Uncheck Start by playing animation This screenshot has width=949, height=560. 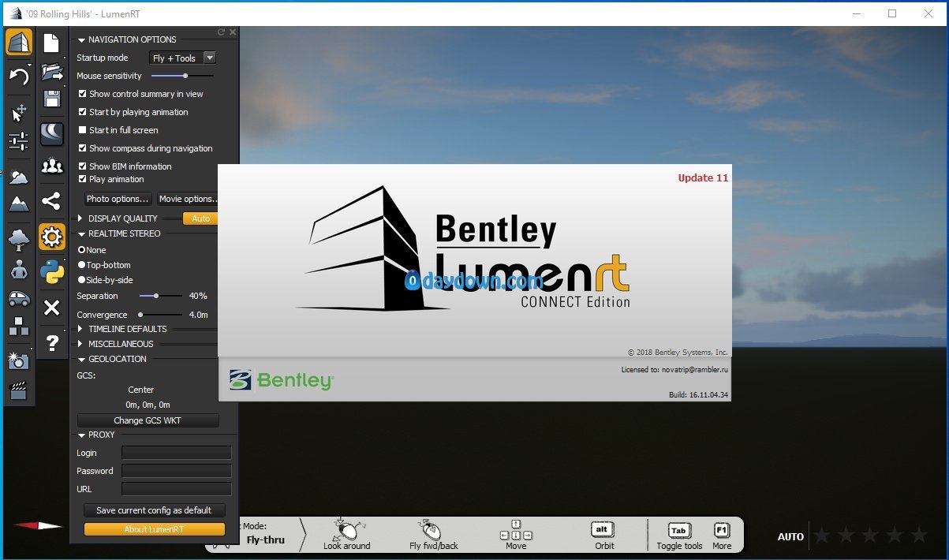(x=83, y=112)
